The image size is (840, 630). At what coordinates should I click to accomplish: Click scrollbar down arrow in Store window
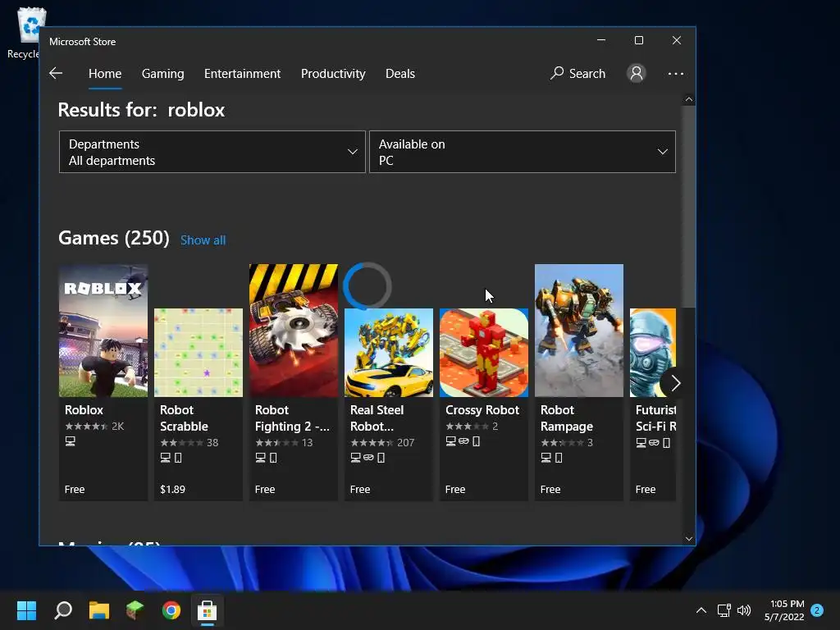coord(689,539)
